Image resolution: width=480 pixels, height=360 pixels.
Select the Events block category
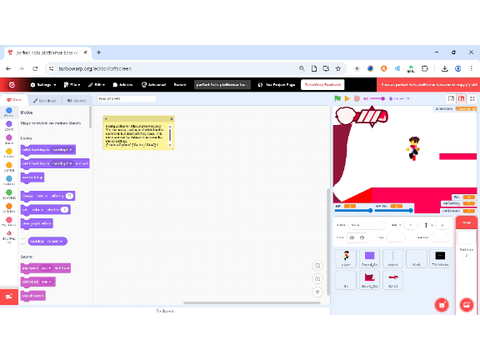tap(9, 153)
